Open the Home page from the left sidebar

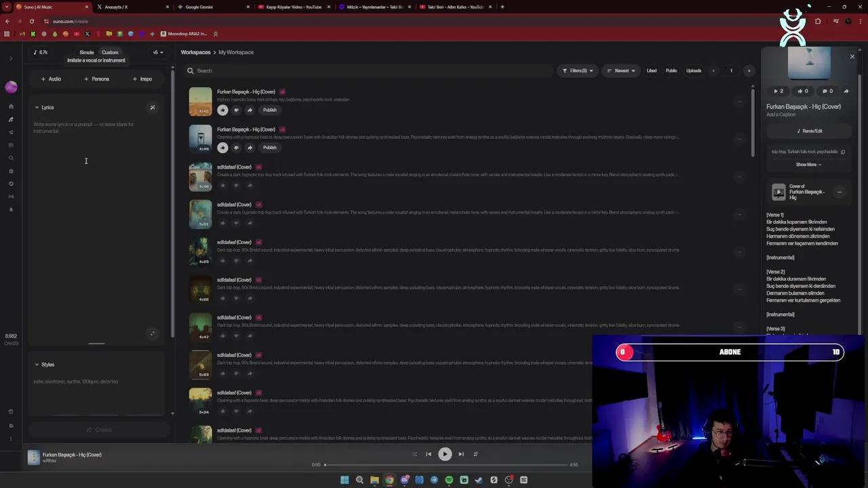coord(11,106)
